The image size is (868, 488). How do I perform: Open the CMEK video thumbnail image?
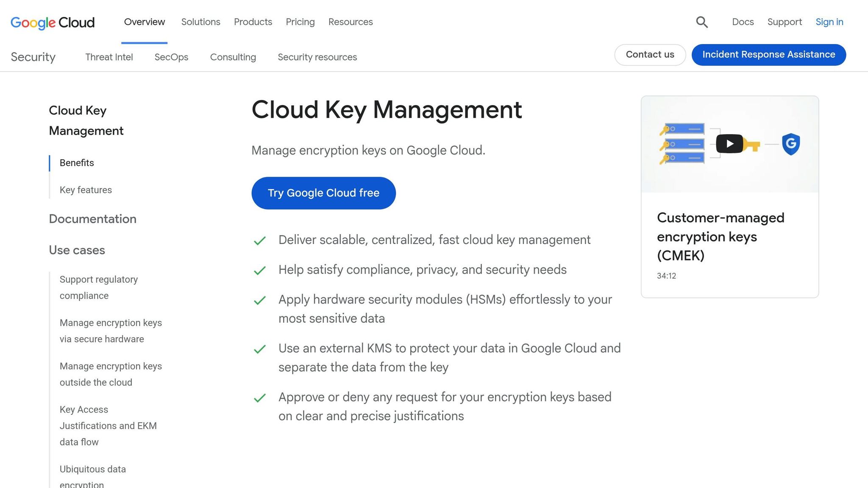(729, 144)
